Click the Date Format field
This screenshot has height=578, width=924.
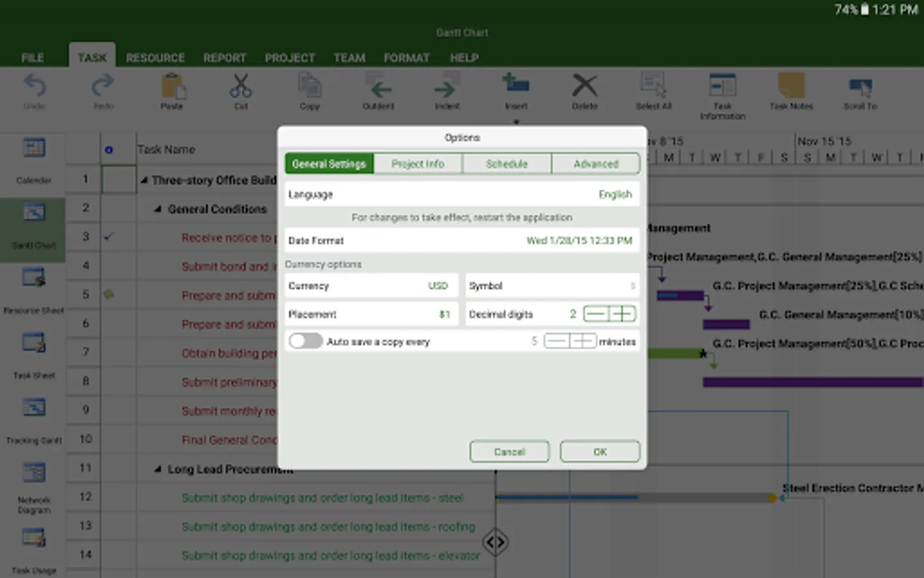pos(462,240)
